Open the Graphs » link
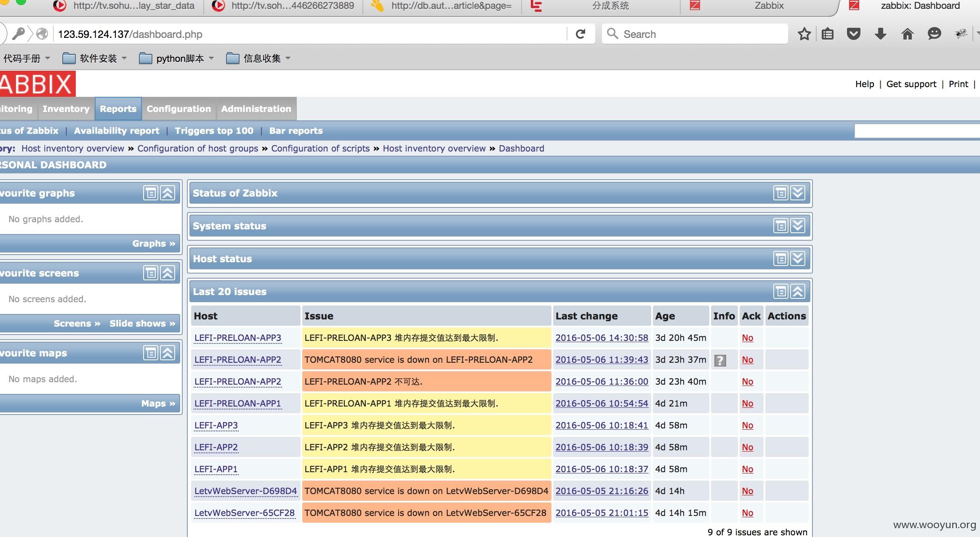 (x=154, y=244)
